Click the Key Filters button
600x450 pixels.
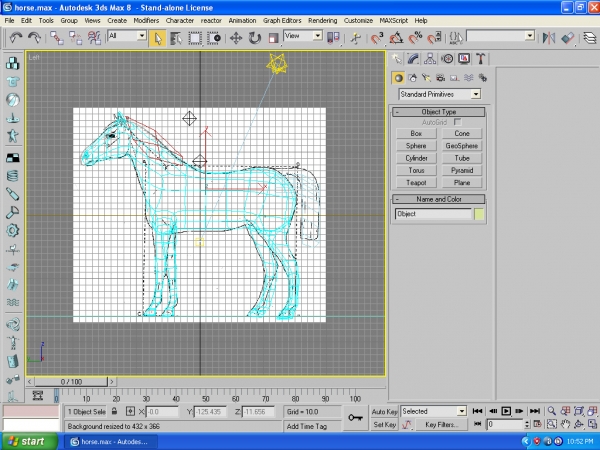[x=441, y=424]
